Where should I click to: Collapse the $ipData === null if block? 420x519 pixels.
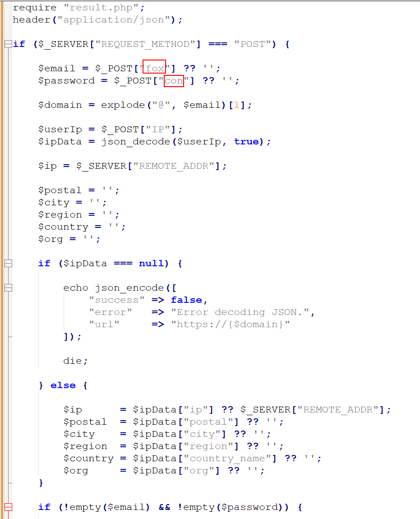point(8,264)
